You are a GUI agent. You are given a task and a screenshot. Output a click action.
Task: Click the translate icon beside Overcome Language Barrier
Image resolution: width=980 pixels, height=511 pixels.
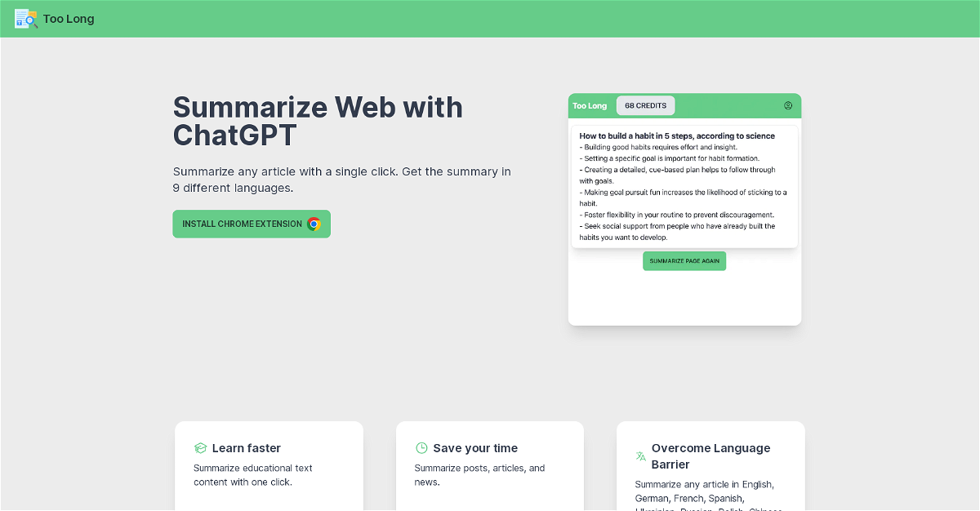641,456
